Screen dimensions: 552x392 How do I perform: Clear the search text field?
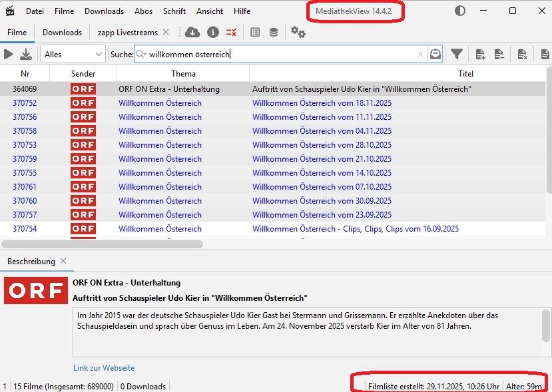tap(420, 55)
